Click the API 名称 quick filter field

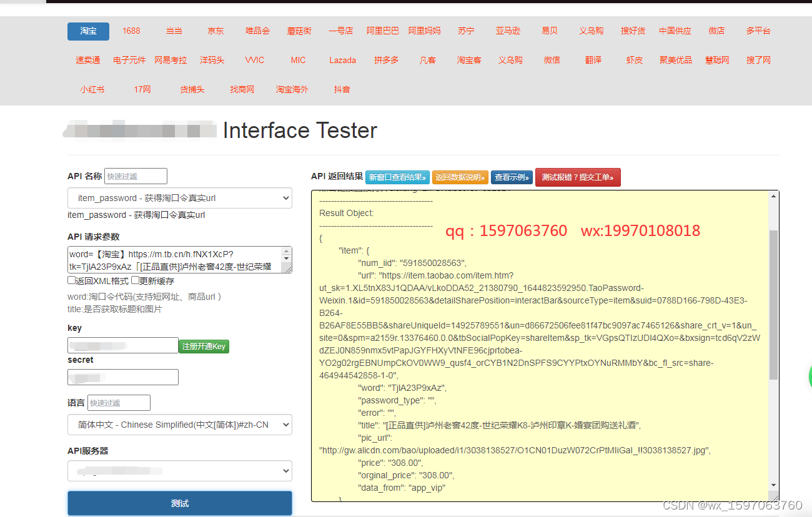pyautogui.click(x=136, y=176)
